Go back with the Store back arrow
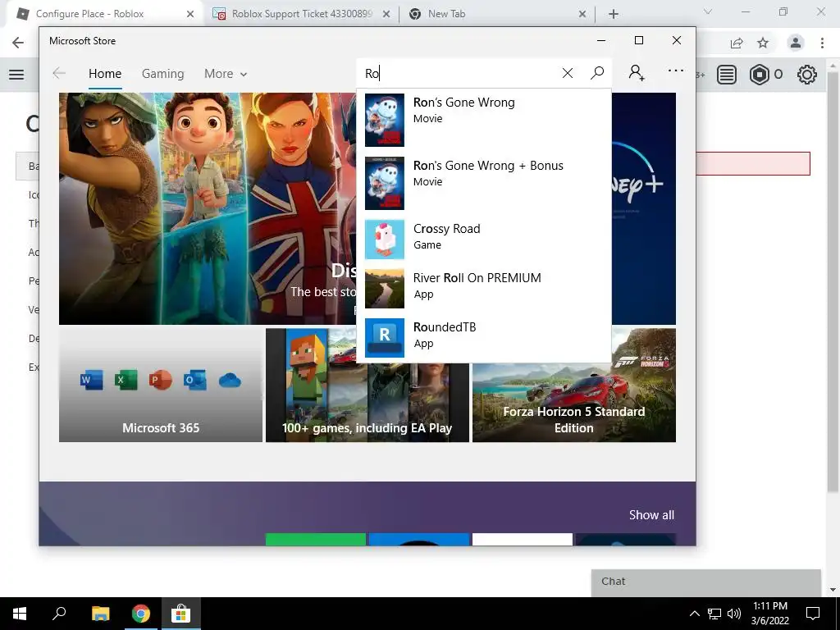Image resolution: width=840 pixels, height=630 pixels. click(59, 73)
